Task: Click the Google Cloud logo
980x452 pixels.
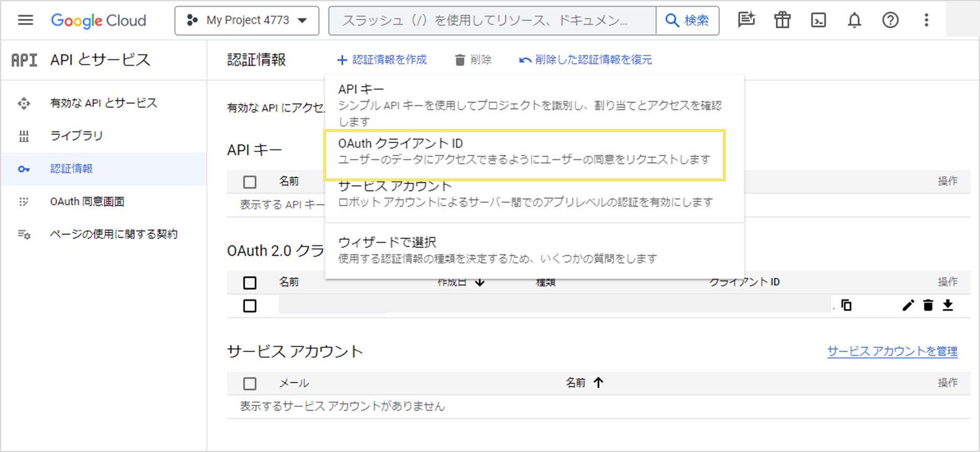Action: tap(98, 20)
